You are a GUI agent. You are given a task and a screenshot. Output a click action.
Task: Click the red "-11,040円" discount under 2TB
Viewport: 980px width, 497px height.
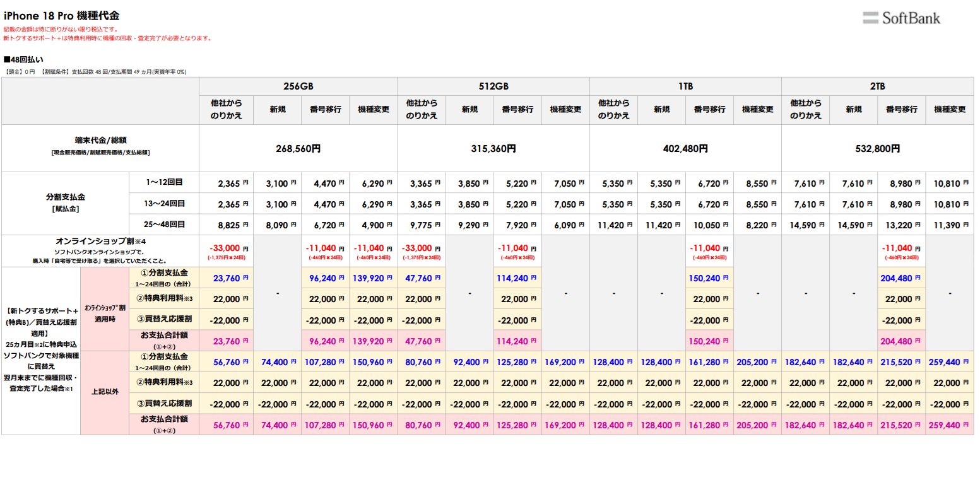[901, 248]
